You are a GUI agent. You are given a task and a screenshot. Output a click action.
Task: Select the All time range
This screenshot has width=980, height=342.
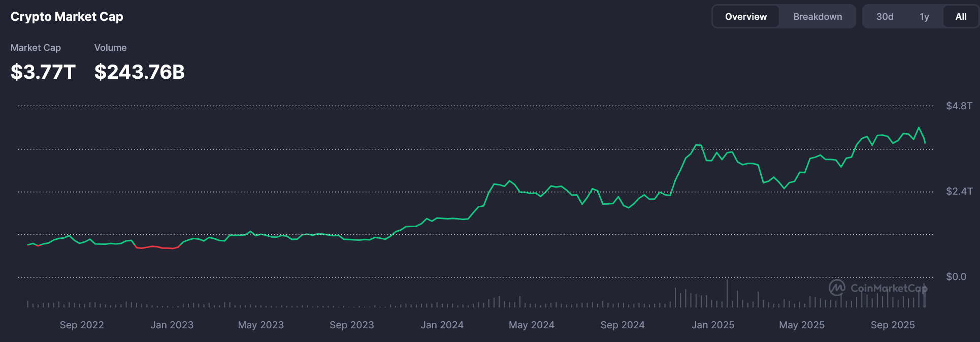[x=961, y=17]
